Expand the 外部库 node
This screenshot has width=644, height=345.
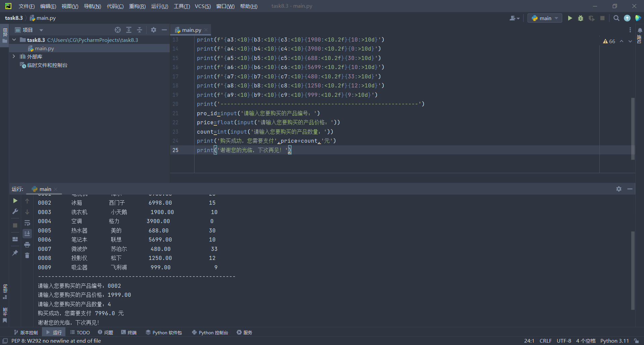click(x=14, y=56)
